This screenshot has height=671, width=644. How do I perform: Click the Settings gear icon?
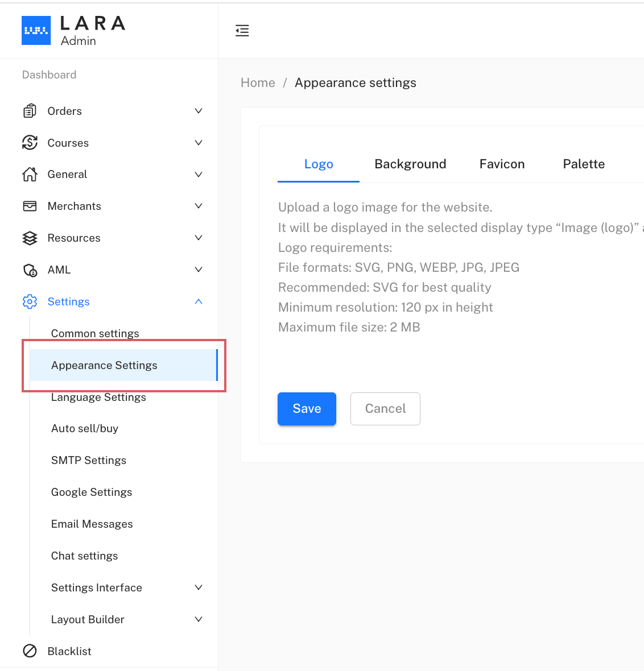click(x=30, y=301)
